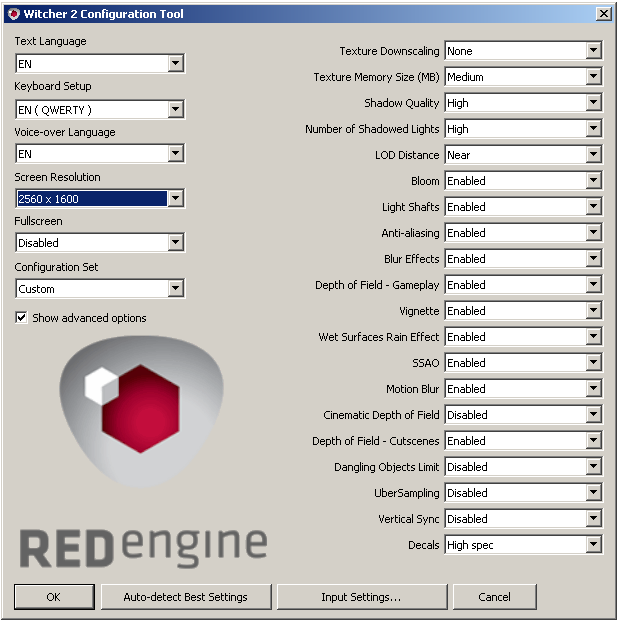Open the Voice-over Language dropdown
The width and height of the screenshot is (617, 620).
100,153
